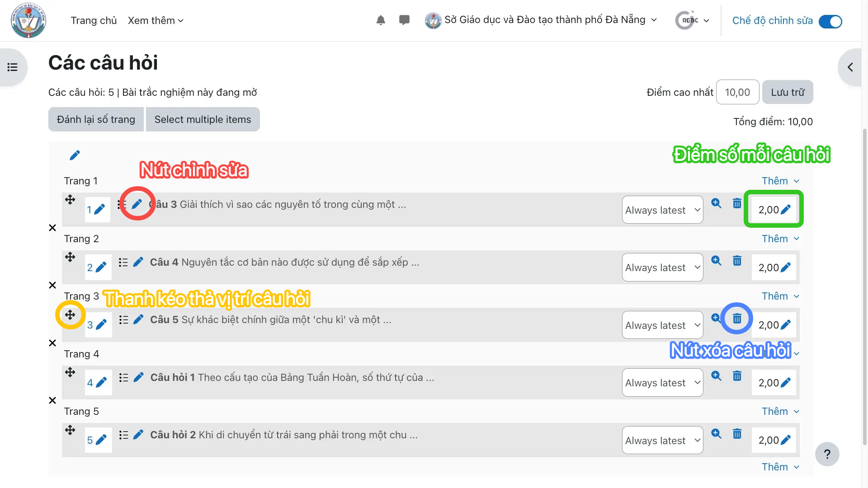Screen dimensions: 868x488
Task: Edit question number 4 pencil
Action: click(x=101, y=383)
